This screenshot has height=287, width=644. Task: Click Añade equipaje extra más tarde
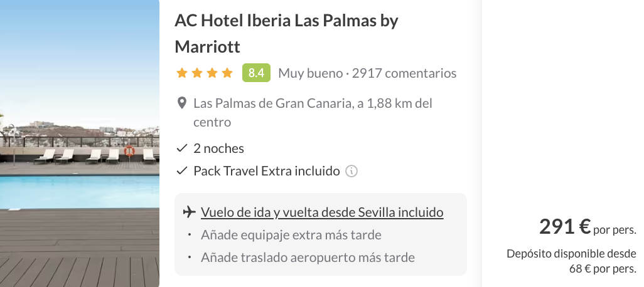click(291, 235)
